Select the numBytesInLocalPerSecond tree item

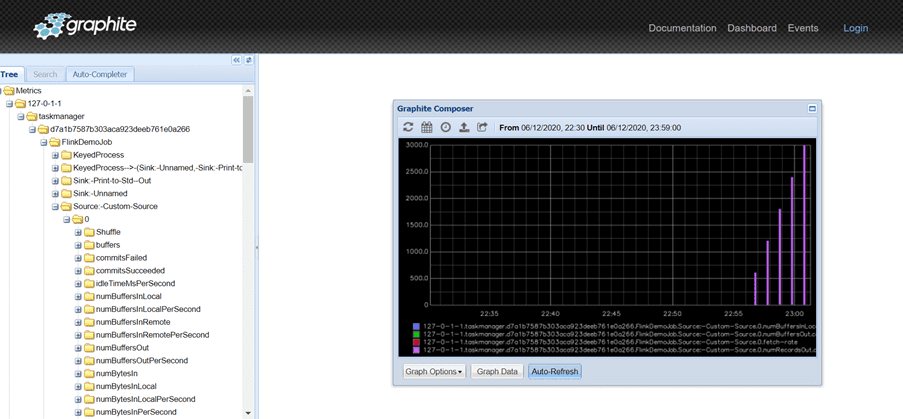pyautogui.click(x=146, y=399)
